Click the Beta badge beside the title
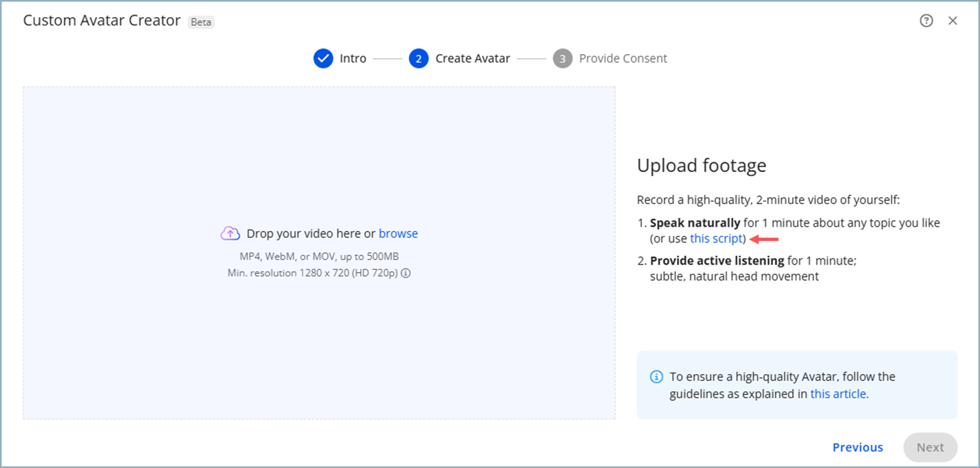The image size is (980, 468). pos(201,22)
